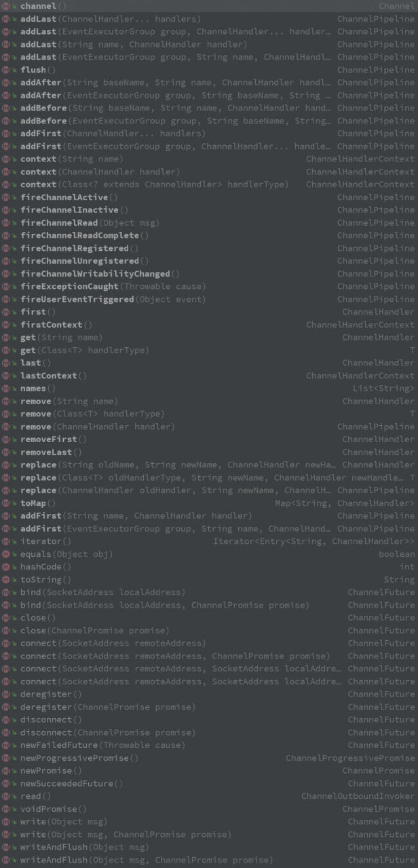Click the method icon next to removeFirst()
418x868 pixels.
(x=6, y=439)
